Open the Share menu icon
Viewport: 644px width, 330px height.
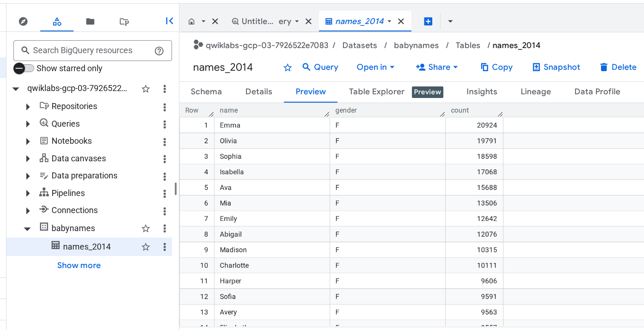(421, 67)
